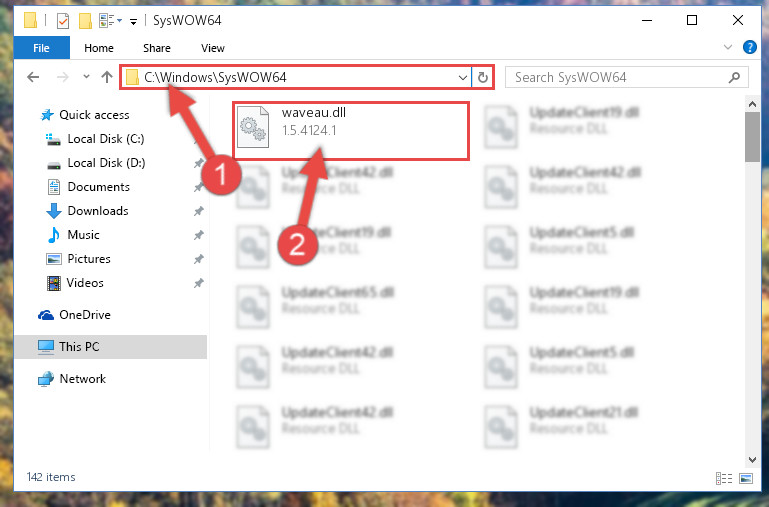Image resolution: width=769 pixels, height=507 pixels.
Task: Go up one folder level arrow
Action: pos(107,77)
